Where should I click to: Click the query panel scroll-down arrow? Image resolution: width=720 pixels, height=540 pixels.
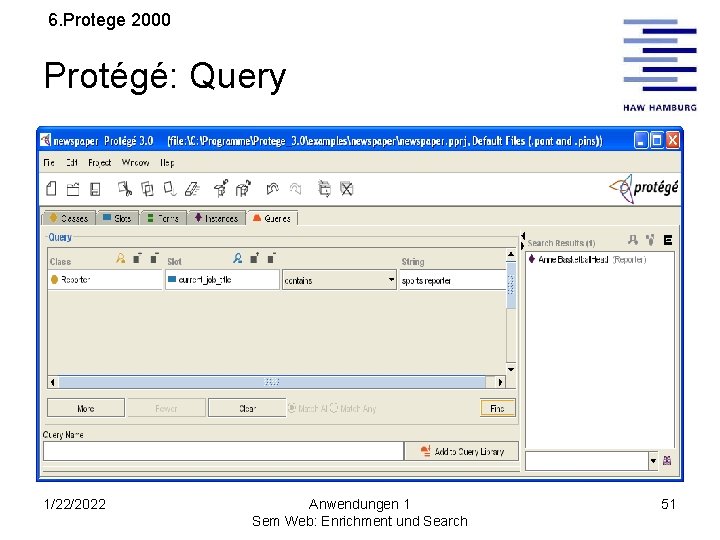coord(511,369)
